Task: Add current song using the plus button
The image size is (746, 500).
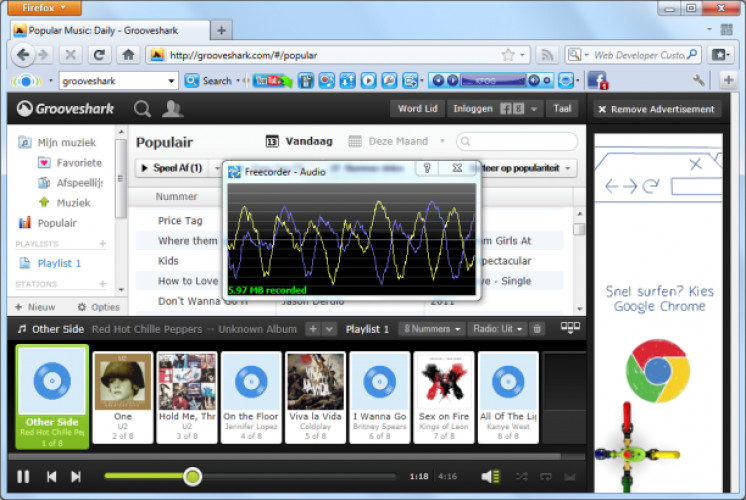Action: click(313, 329)
